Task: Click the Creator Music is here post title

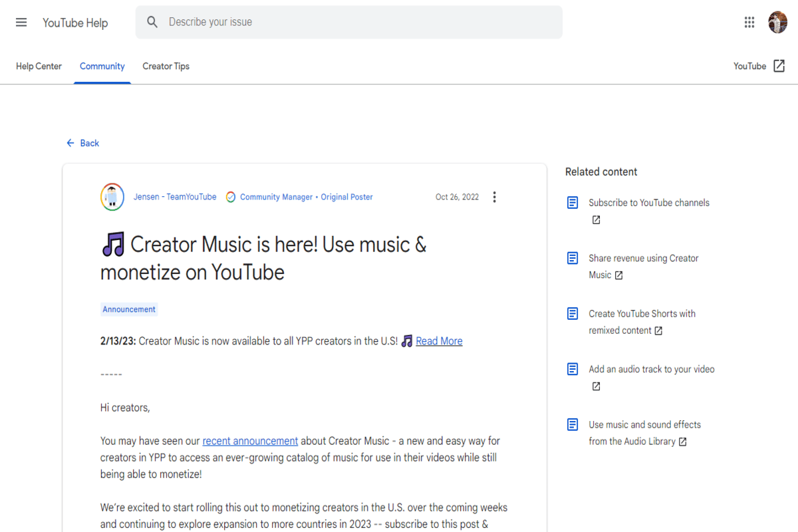Action: pos(263,258)
